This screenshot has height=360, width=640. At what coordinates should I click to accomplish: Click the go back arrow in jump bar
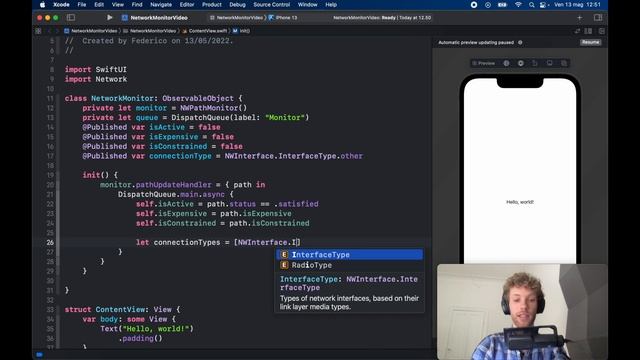click(x=49, y=31)
